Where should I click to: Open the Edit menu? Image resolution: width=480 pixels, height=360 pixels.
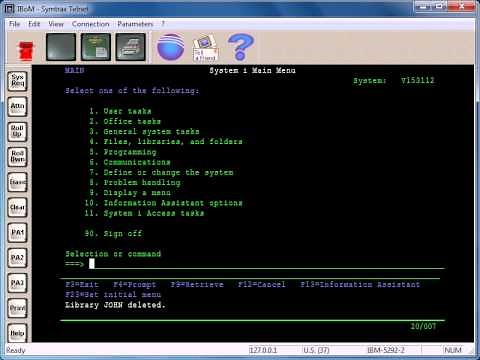coord(34,24)
